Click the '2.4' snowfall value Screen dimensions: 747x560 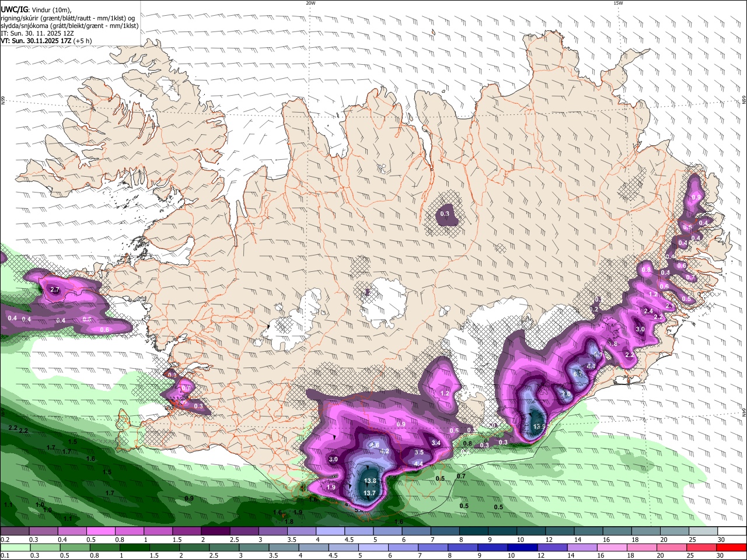click(x=648, y=311)
